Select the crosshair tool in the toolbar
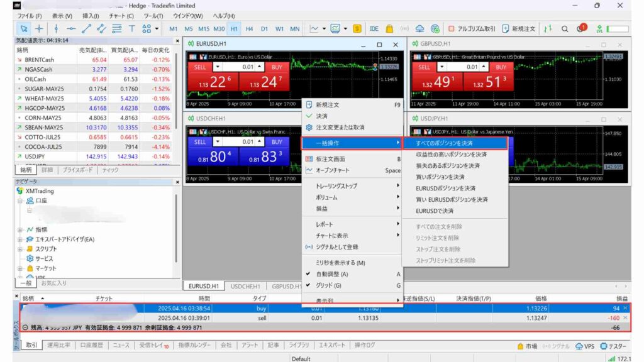 [x=39, y=28]
